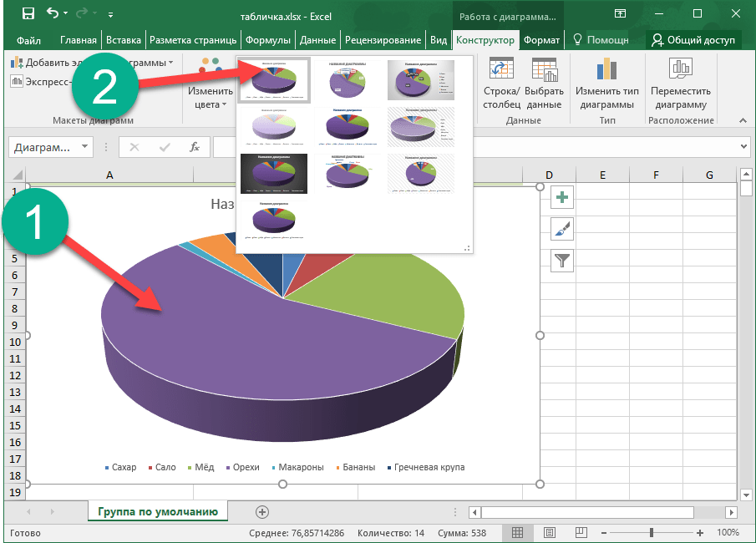Click Строка/столбец switch icon
Viewport: 756px width, 543px height.
pyautogui.click(x=501, y=70)
